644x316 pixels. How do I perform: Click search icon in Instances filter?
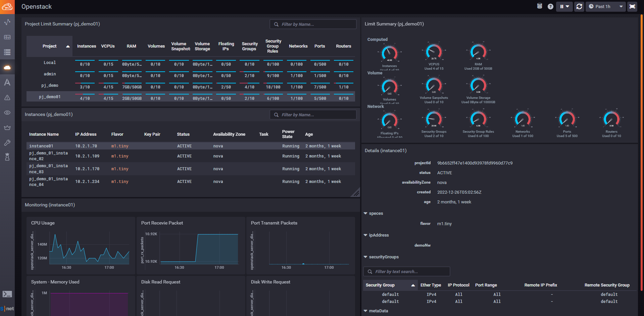[x=276, y=115]
